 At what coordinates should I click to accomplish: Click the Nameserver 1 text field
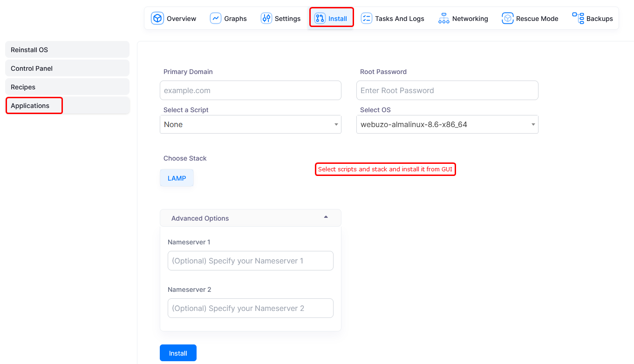click(250, 261)
